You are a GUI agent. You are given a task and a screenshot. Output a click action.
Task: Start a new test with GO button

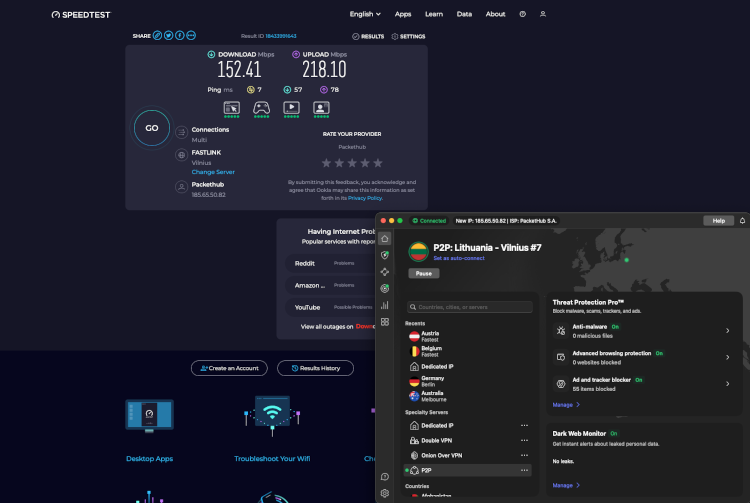(152, 128)
